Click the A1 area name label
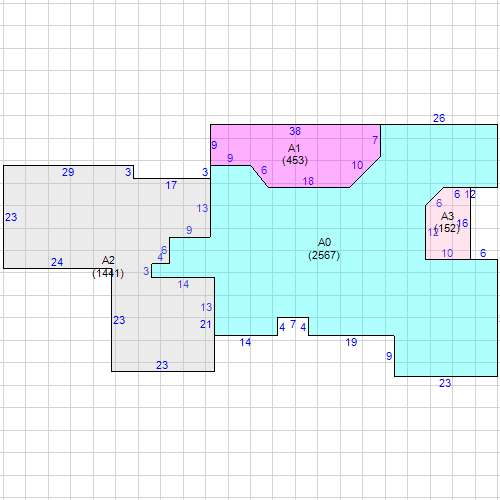The image size is (500, 500). [294, 148]
